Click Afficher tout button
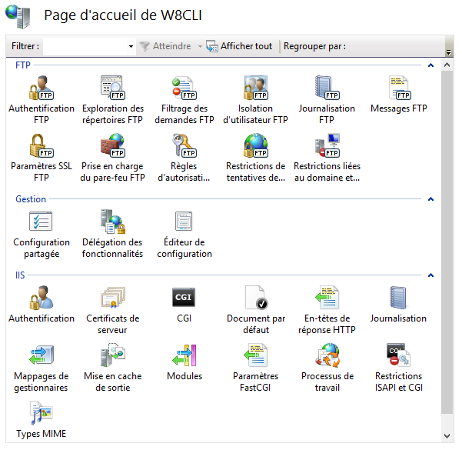The width and height of the screenshot is (462, 450). pos(239,46)
